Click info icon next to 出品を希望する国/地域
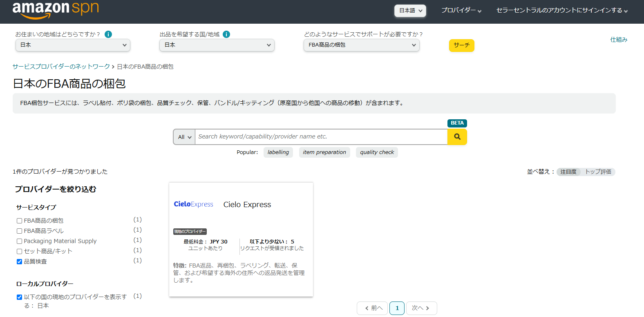 click(x=226, y=34)
